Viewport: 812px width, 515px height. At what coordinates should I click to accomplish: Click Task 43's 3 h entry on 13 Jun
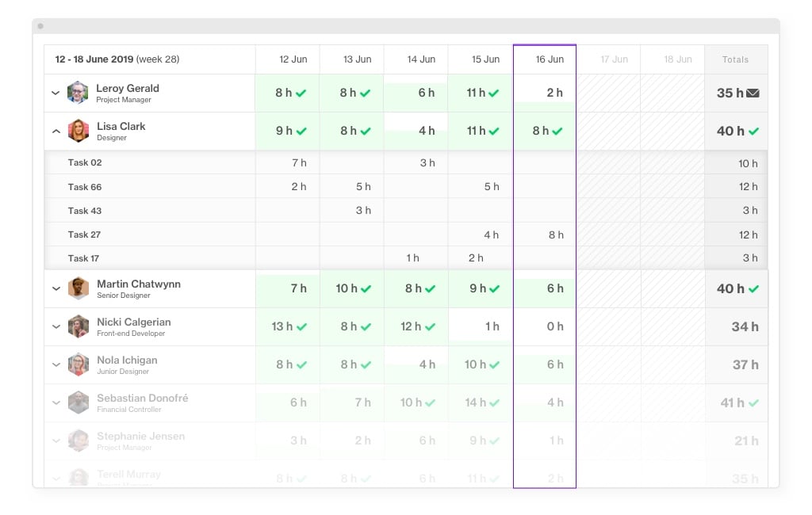(x=363, y=211)
